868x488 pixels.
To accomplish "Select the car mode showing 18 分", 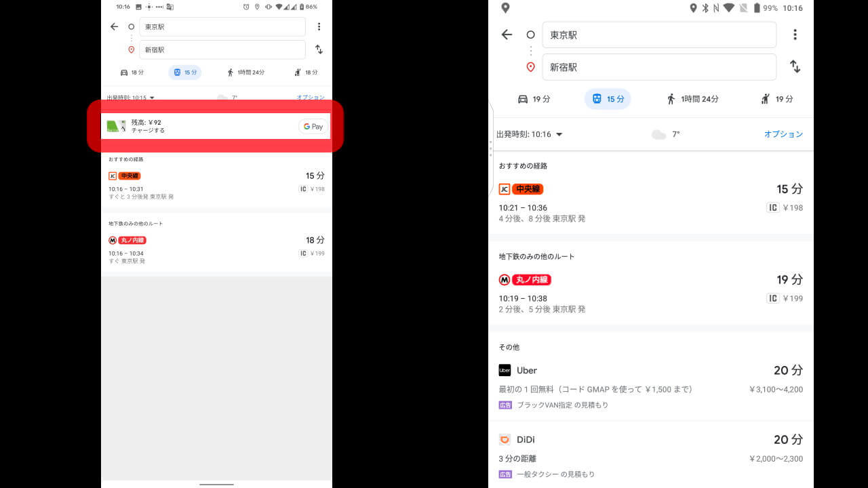I will [132, 73].
